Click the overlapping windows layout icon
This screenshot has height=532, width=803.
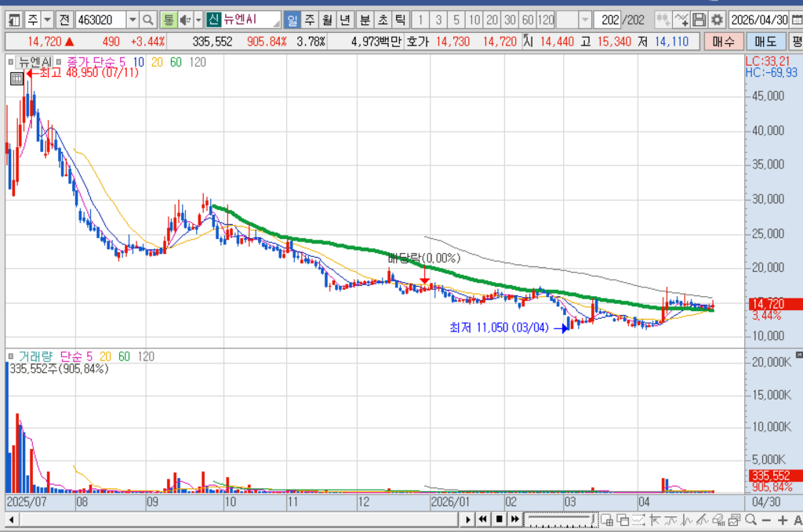[x=623, y=520]
